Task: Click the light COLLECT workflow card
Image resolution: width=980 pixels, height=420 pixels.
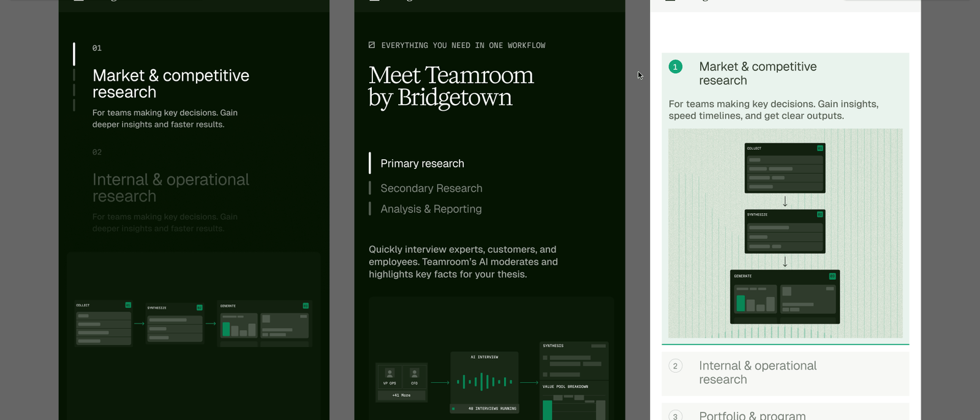Action: coord(785,168)
